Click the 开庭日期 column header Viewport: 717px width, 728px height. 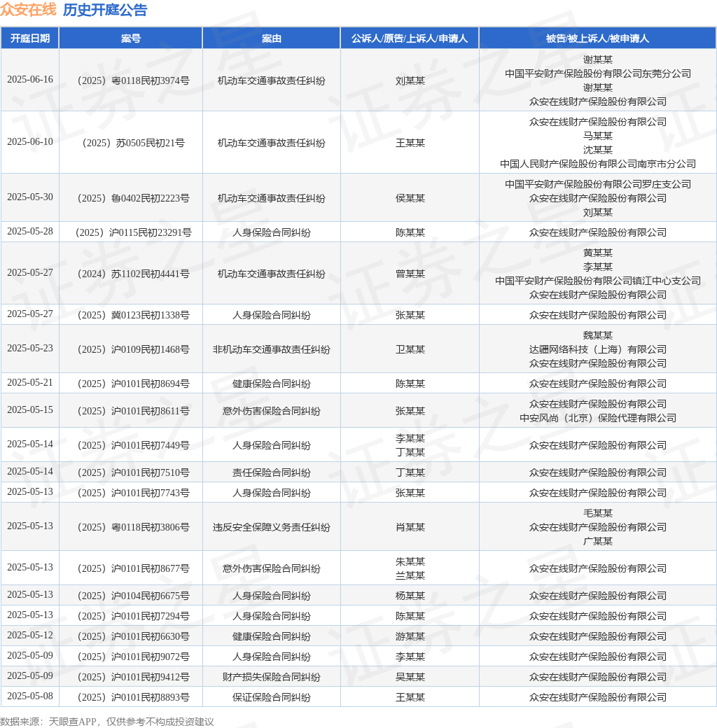click(29, 38)
